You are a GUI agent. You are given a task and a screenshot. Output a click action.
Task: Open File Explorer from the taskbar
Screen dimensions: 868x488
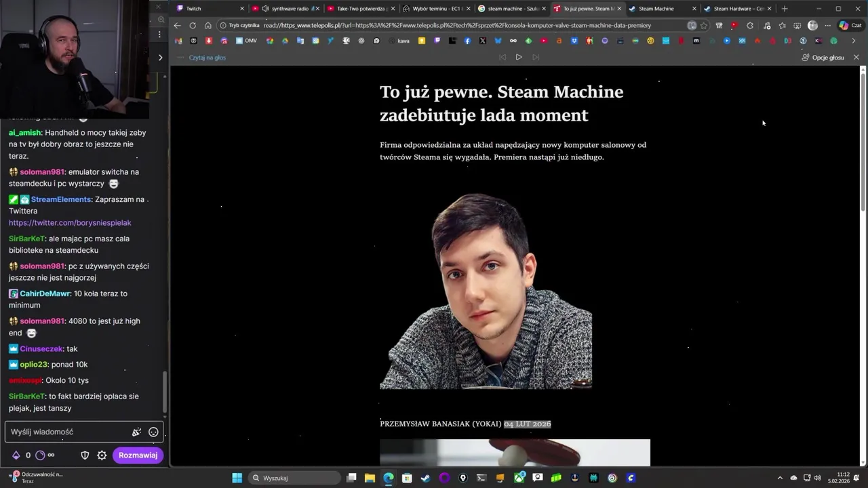(370, 478)
